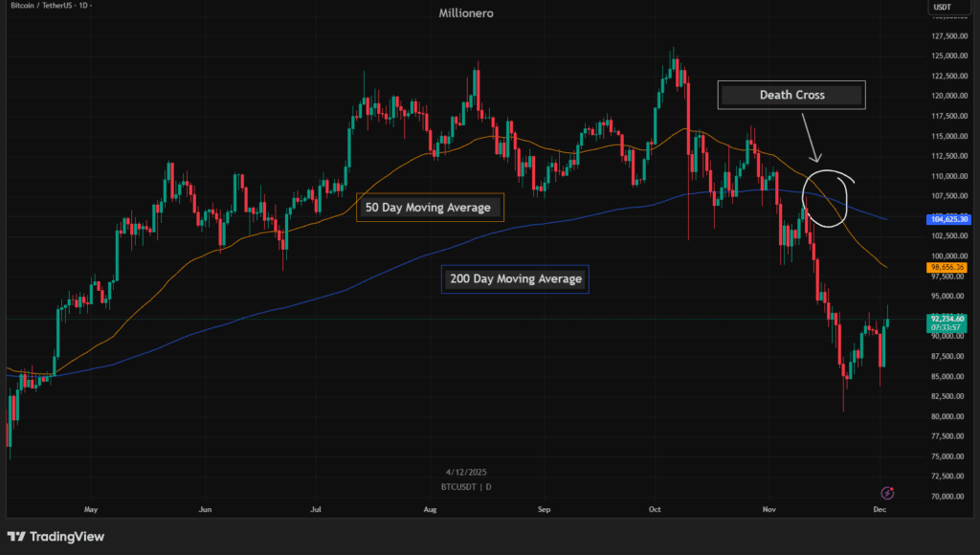This screenshot has width=980, height=555.
Task: Select the 50 Day Moving Average label
Action: pos(428,208)
